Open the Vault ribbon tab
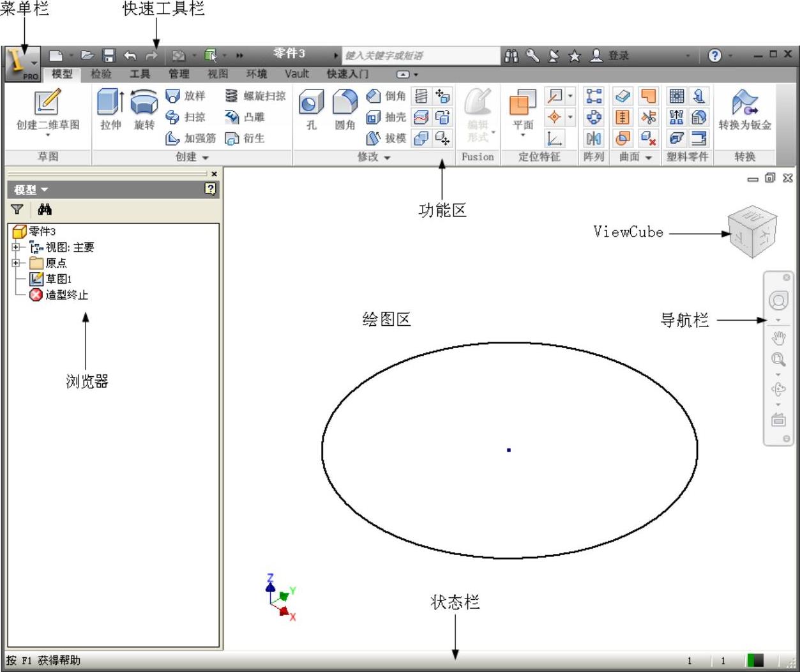The height and width of the screenshot is (672, 800). point(297,74)
